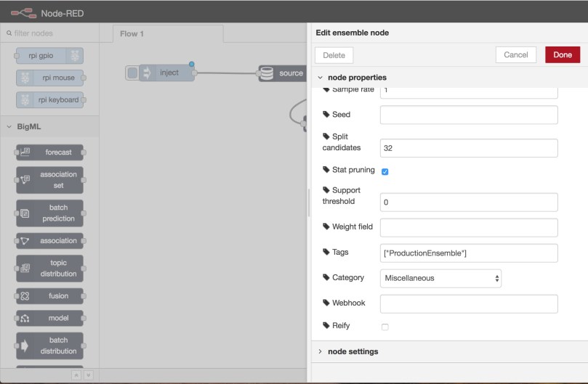Collapse all palette categories arrow
588x384 pixels.
76,375
